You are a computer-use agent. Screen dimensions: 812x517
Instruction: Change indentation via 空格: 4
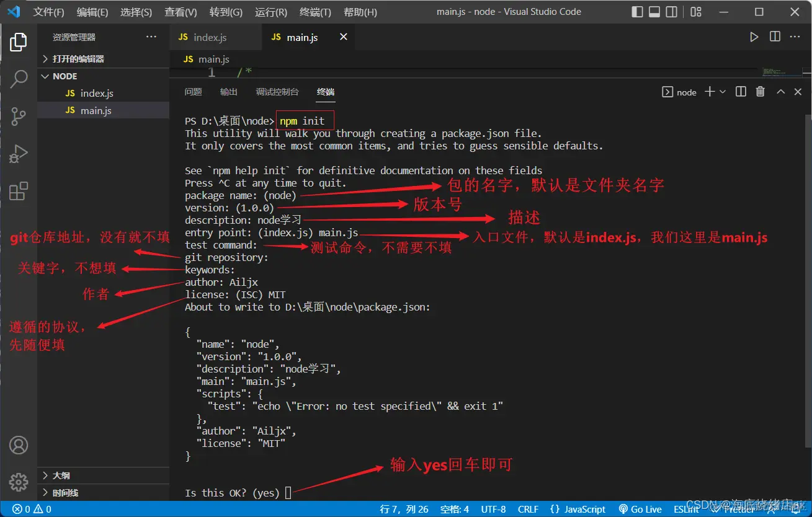click(455, 510)
